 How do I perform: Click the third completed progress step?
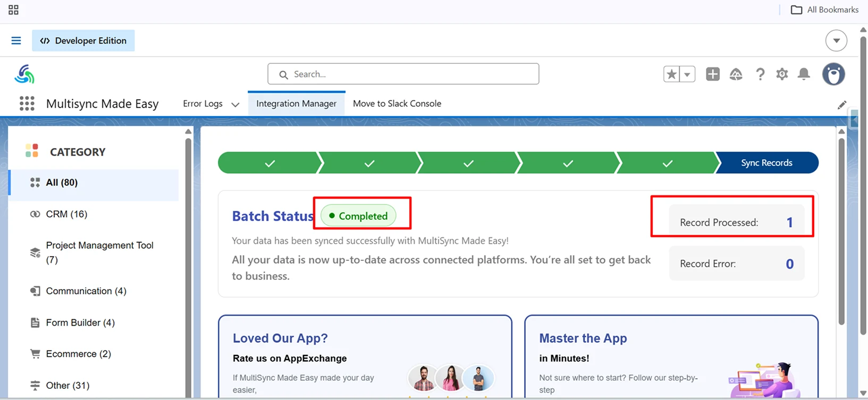click(468, 163)
